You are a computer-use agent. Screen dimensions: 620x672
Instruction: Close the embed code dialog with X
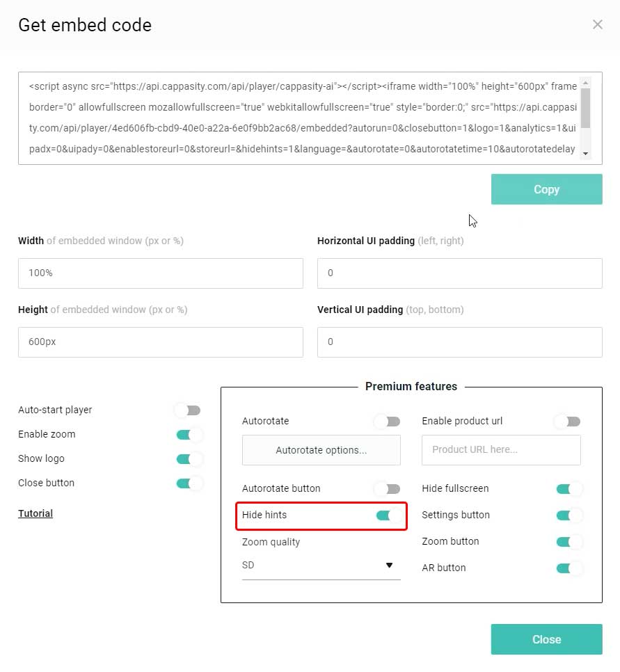(x=597, y=24)
